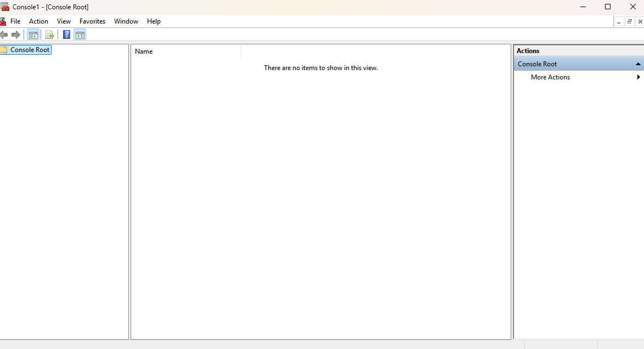Screen dimensions: 644x349
Task: Open Help via blue question mark icon
Action: (66, 35)
